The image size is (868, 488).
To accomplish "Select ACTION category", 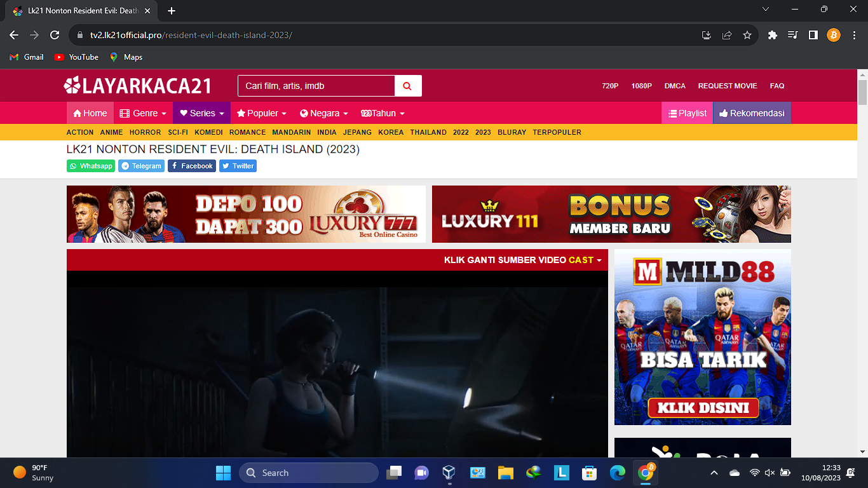I will (80, 132).
